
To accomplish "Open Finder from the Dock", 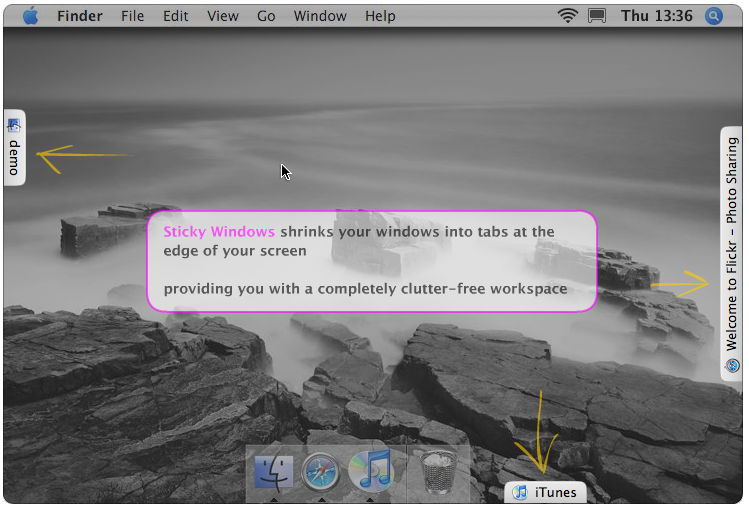I will pos(273,472).
